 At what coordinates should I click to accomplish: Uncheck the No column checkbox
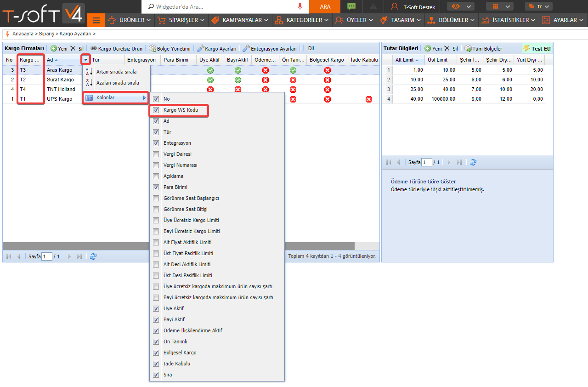[156, 99]
